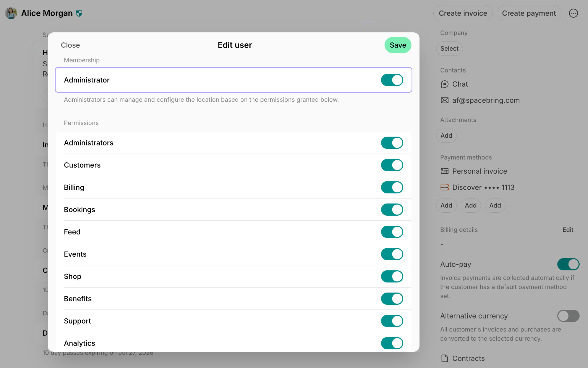Image resolution: width=588 pixels, height=368 pixels.
Task: Click the Membership section heading
Action: 82,60
